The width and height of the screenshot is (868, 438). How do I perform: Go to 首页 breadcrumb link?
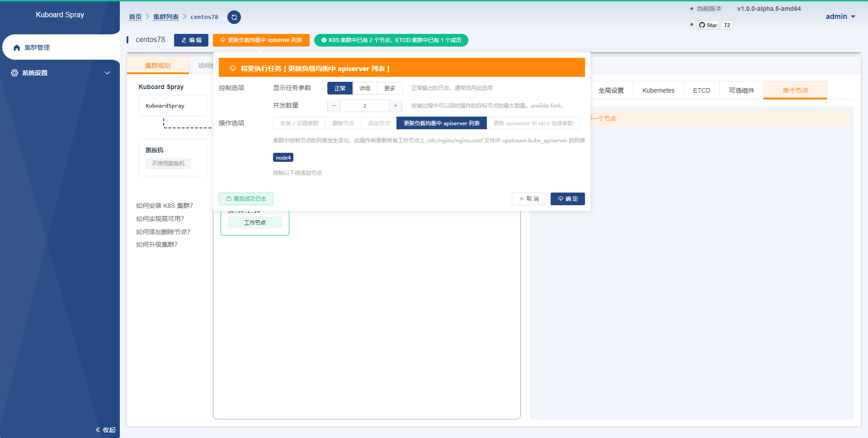(x=135, y=17)
